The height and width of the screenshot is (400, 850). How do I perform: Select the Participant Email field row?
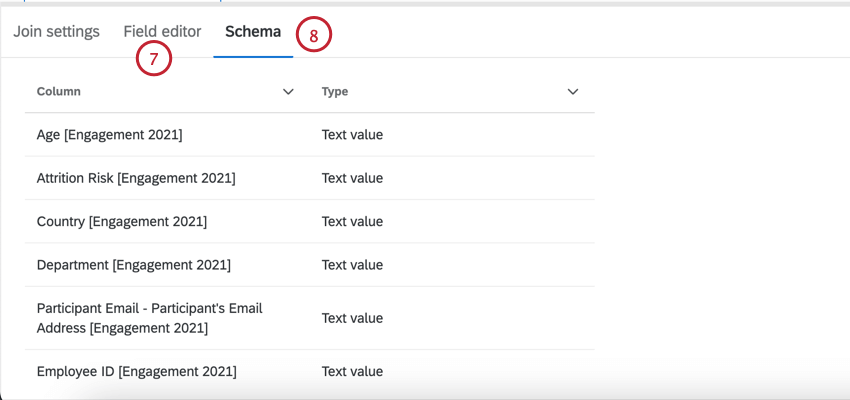149,318
